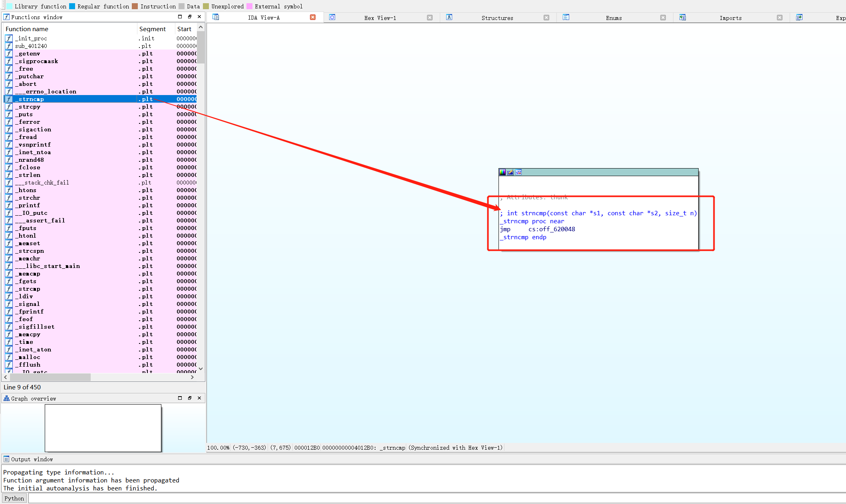Click the Python console language button
This screenshot has height=504, width=846.
click(14, 498)
